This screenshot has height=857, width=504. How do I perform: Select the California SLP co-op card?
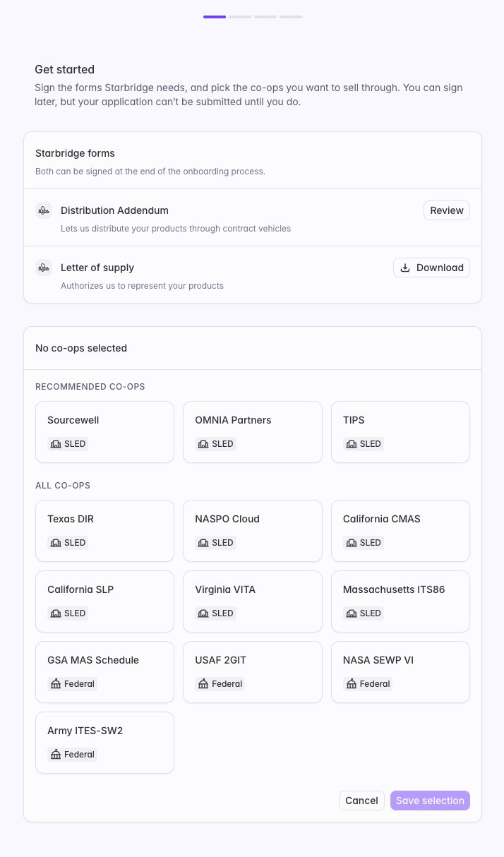(x=104, y=601)
